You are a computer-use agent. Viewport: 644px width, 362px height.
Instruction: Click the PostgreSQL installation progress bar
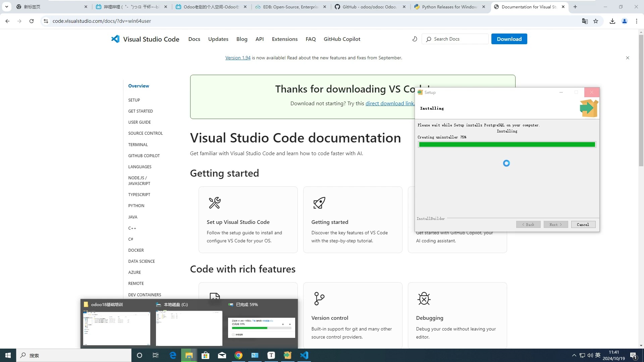507,144
